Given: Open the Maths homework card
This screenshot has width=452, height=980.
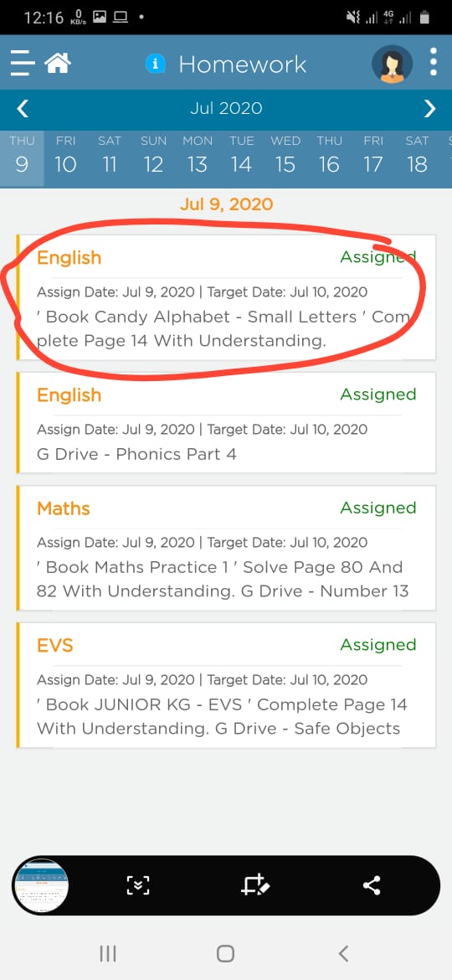Looking at the screenshot, I should tap(226, 548).
